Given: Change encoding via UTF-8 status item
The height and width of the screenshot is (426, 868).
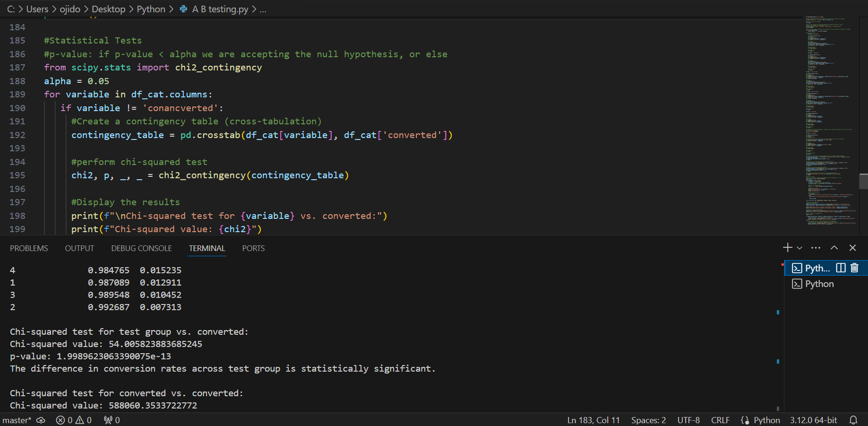Looking at the screenshot, I should point(688,420).
